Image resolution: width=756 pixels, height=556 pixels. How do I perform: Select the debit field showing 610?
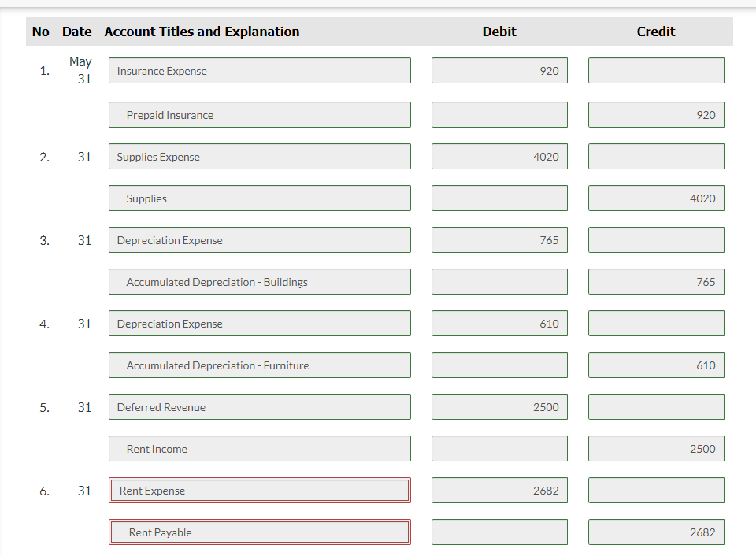point(499,324)
